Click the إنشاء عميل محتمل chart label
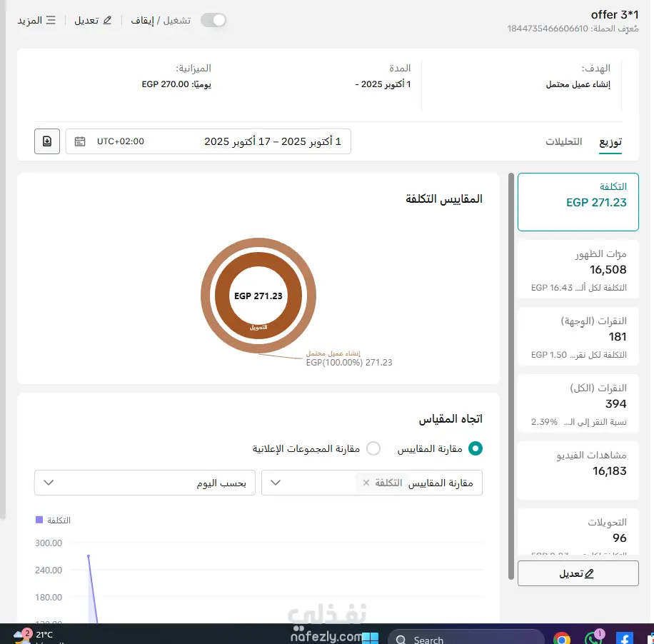This screenshot has height=644, width=654. pyautogui.click(x=333, y=353)
